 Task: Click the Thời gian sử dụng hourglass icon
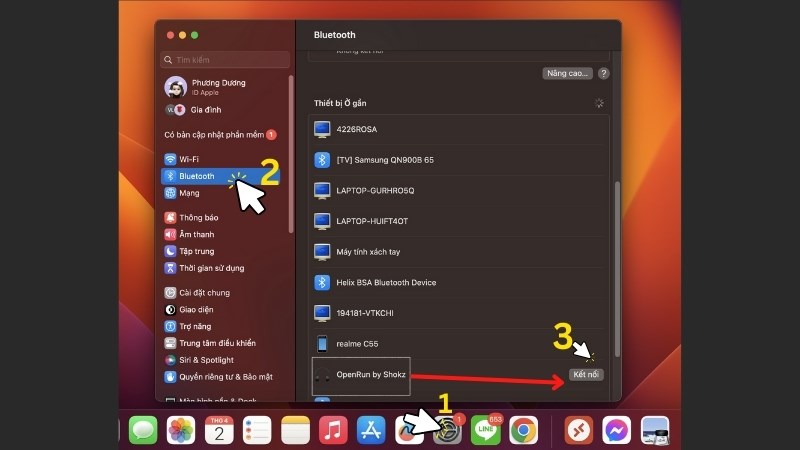[x=170, y=268]
